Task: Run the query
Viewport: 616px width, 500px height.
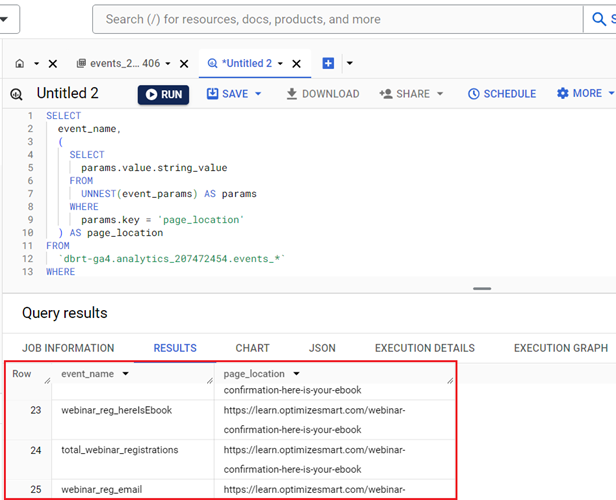Action: [x=163, y=95]
